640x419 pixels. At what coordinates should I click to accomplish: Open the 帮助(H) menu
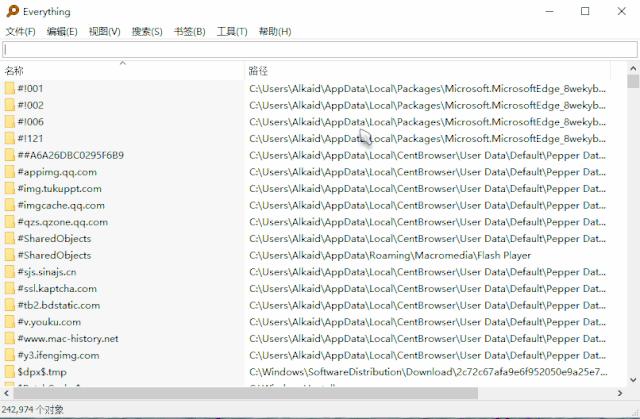click(275, 31)
